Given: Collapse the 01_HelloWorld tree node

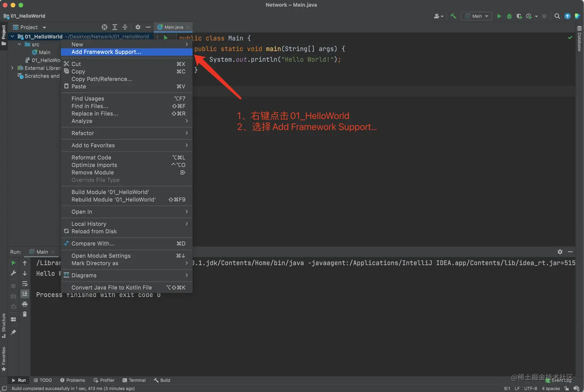Looking at the screenshot, I should coord(12,37).
